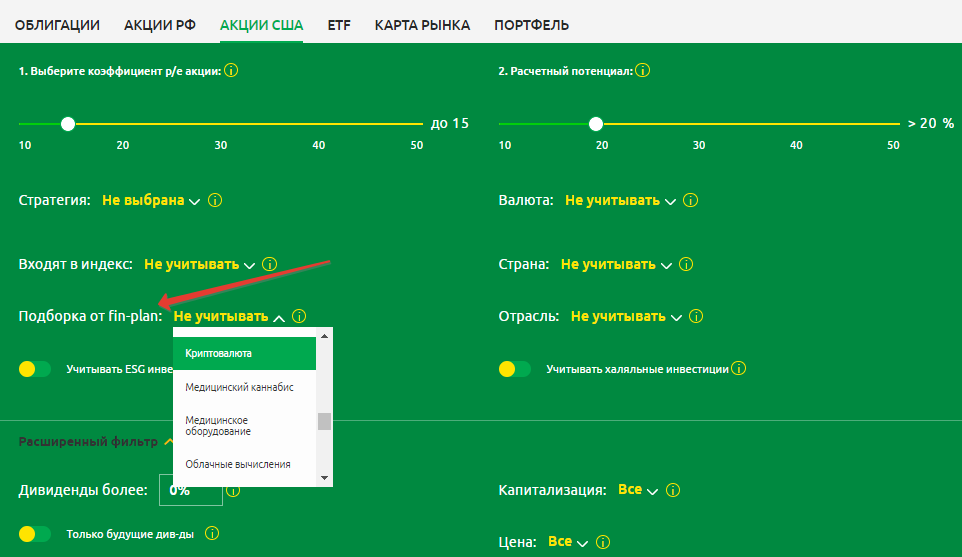
Task: Click info icon next to p/e coefficient
Action: click(x=231, y=71)
